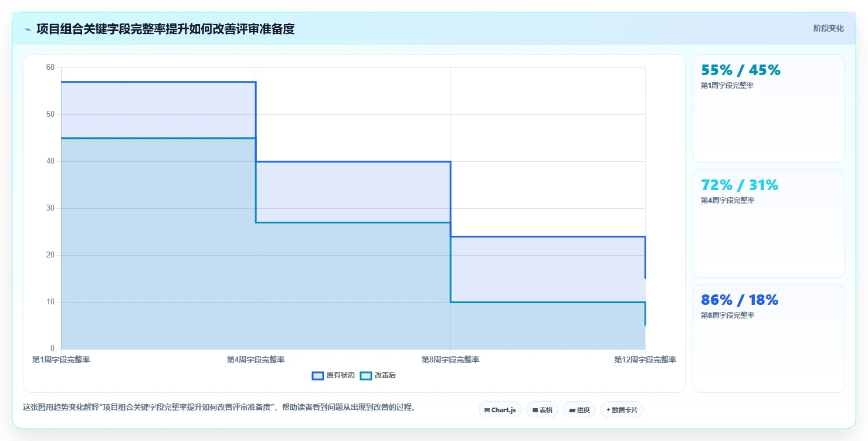Open the 86% / 18% data card

click(x=769, y=338)
